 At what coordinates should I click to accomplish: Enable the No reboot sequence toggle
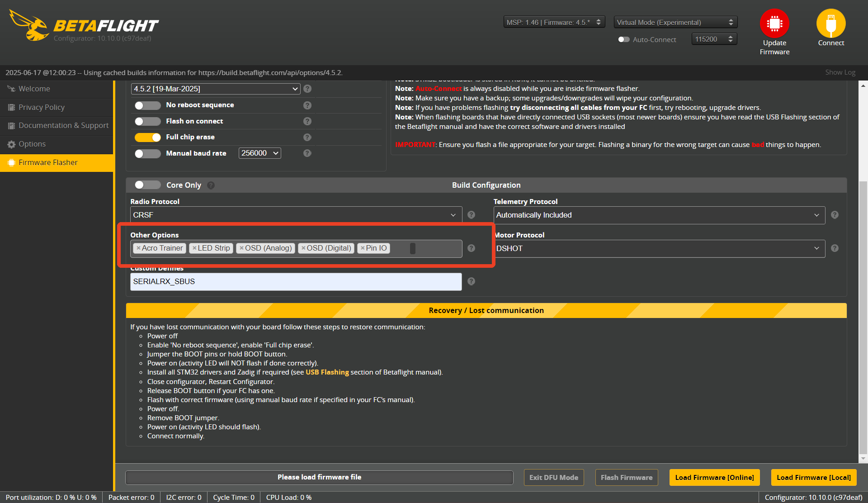coord(147,105)
